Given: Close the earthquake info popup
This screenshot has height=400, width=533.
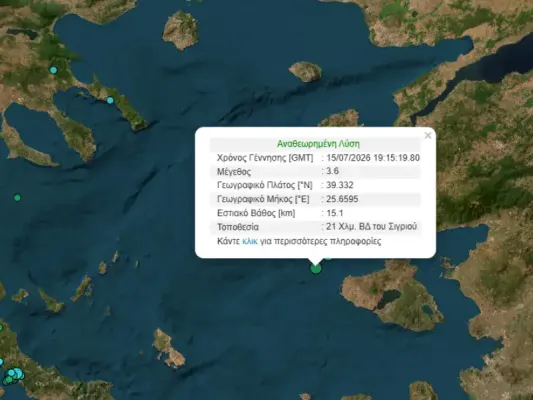Looking at the screenshot, I should pos(428,136).
